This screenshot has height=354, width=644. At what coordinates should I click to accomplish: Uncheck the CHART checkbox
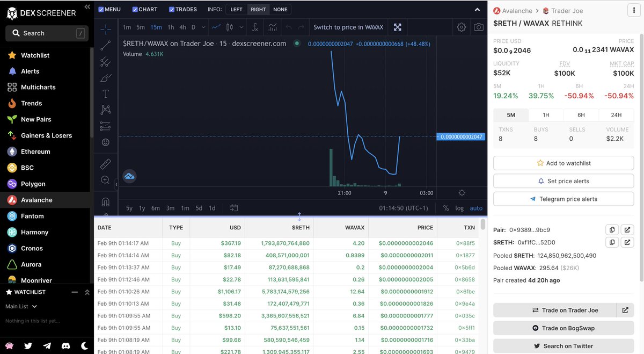click(x=135, y=9)
